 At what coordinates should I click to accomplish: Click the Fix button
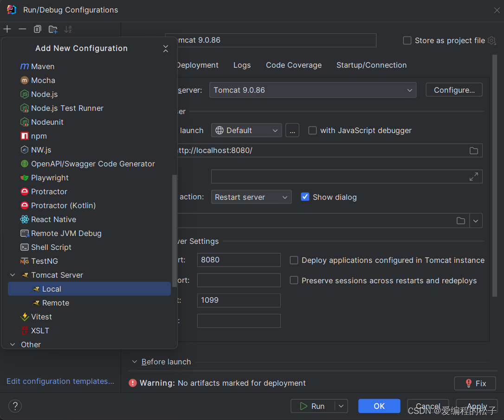[475, 383]
